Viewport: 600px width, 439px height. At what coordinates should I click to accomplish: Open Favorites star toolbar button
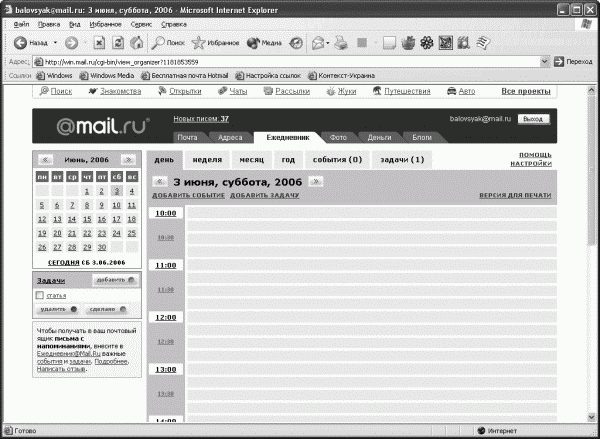215,43
